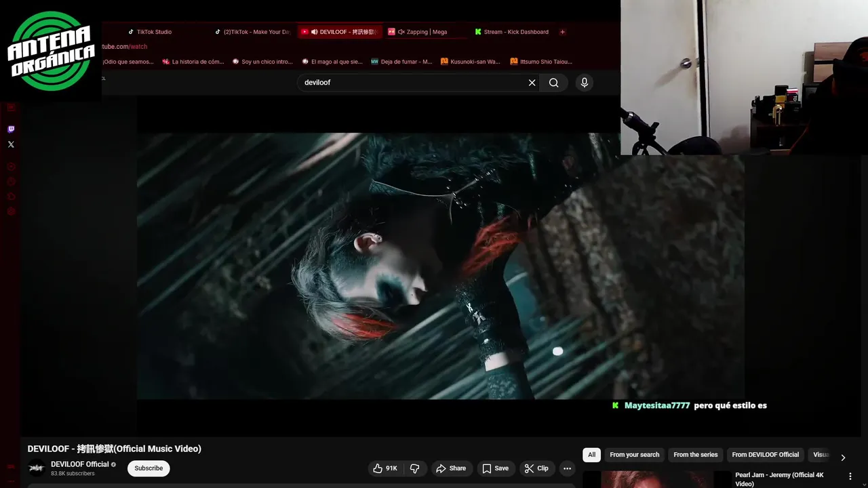Open the X (Twitter) sidebar icon

click(11, 144)
